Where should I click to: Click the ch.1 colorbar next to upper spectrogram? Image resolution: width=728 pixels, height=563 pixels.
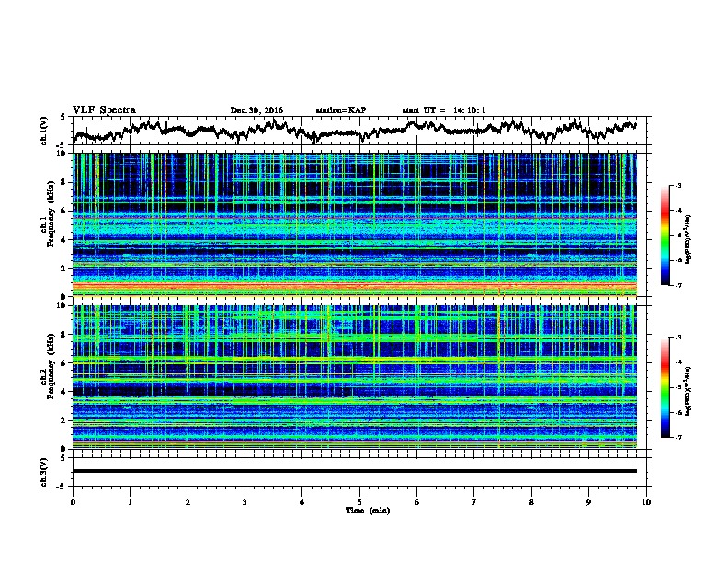tap(665, 236)
